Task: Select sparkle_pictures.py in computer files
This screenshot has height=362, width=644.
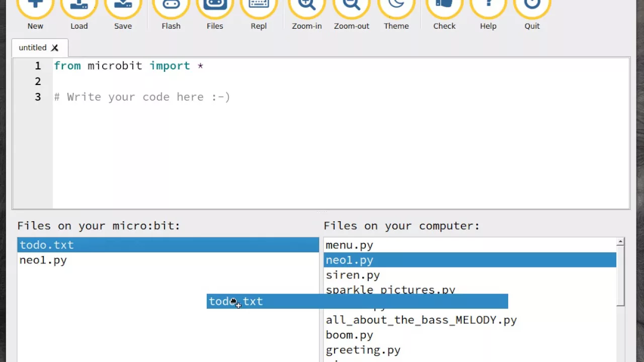Action: pos(470,289)
